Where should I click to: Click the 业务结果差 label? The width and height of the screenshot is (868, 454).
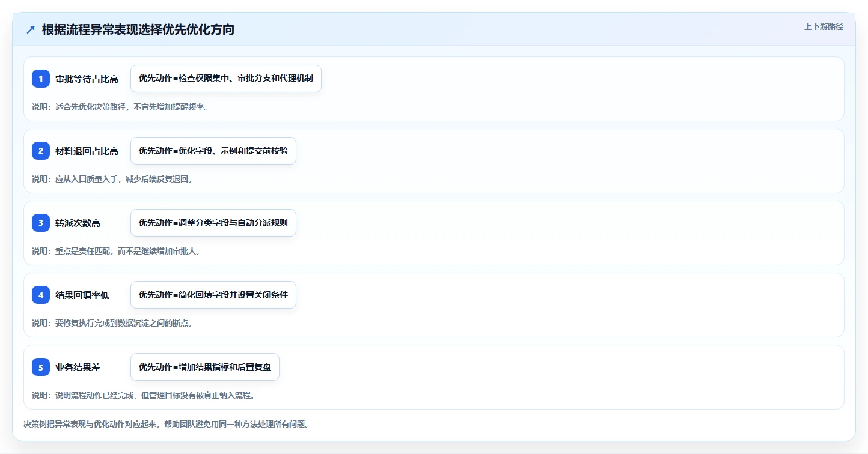[78, 367]
